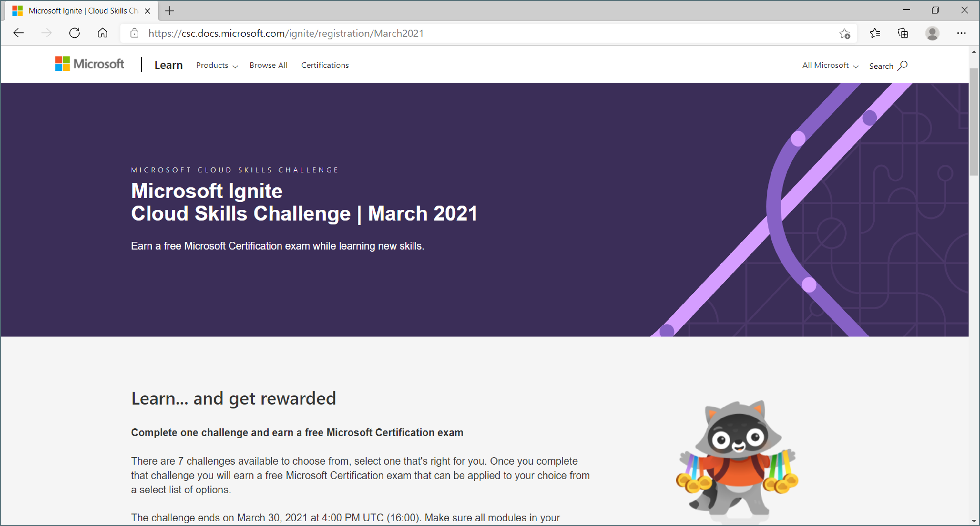Image resolution: width=980 pixels, height=526 pixels.
Task: Click the 'MICROSOFT CLOUD SKILLS CHALLENGE' label
Action: [x=235, y=170]
